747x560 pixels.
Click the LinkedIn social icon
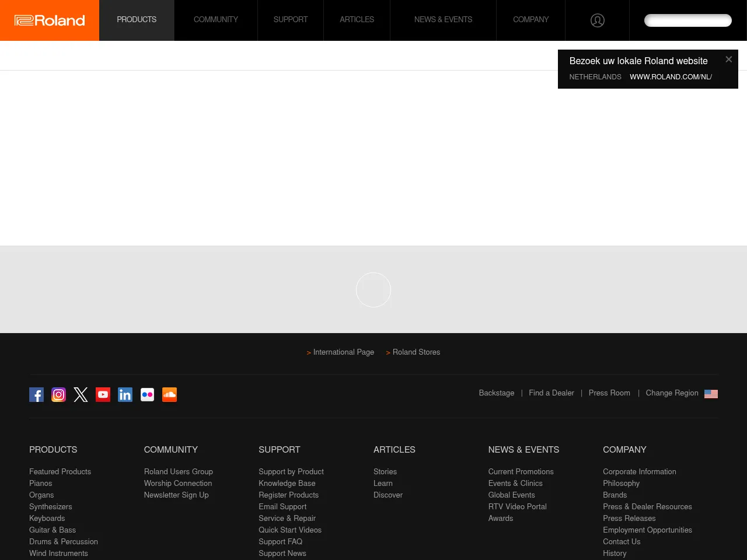coord(125,395)
